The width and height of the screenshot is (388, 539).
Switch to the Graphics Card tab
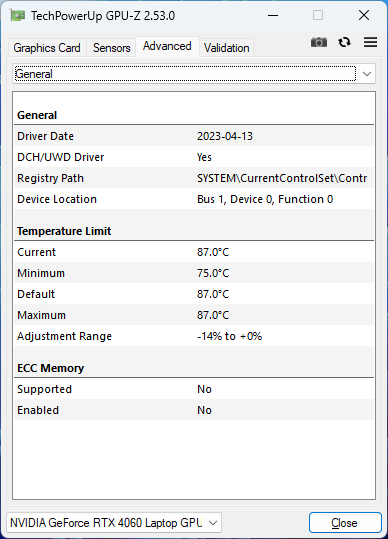pos(47,48)
